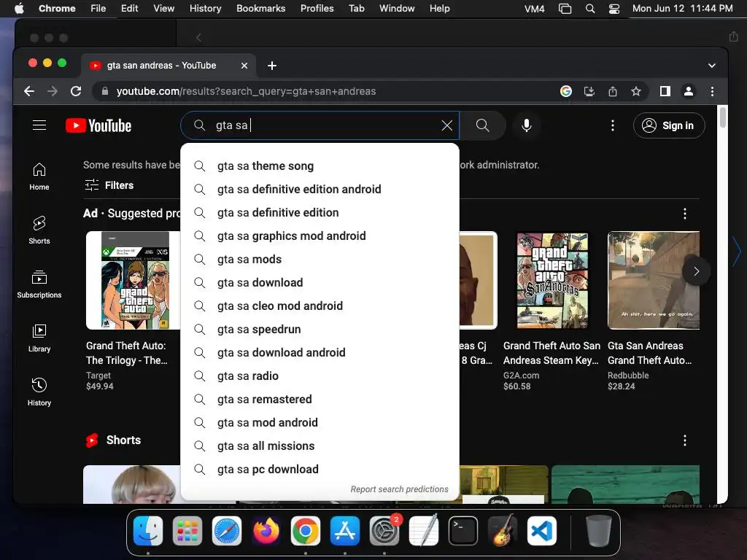
Task: Click the Sign in button
Action: click(x=669, y=125)
